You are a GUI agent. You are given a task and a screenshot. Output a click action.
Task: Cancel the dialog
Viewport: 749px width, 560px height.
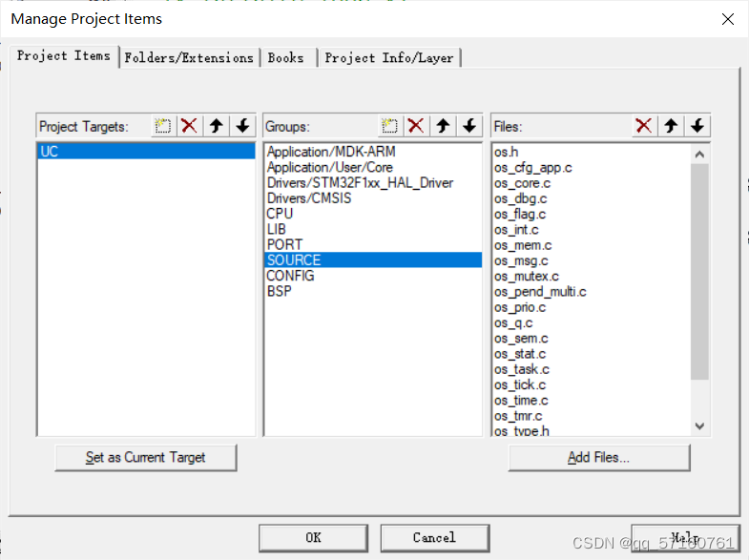pos(435,537)
